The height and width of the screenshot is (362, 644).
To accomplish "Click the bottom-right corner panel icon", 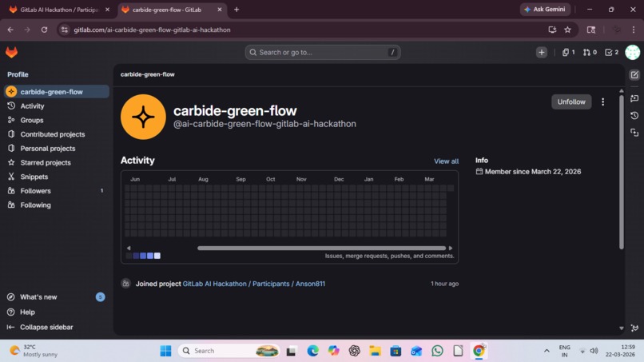I will pos(634,328).
